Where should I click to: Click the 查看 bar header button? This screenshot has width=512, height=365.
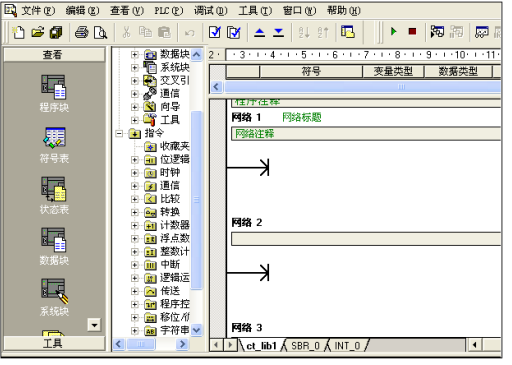click(54, 54)
